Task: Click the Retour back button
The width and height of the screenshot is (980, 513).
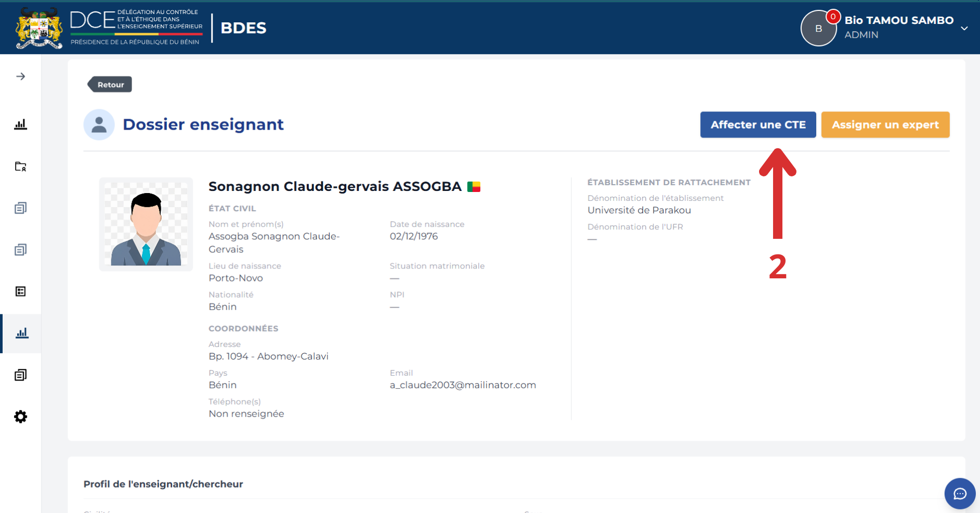Action: 110,84
